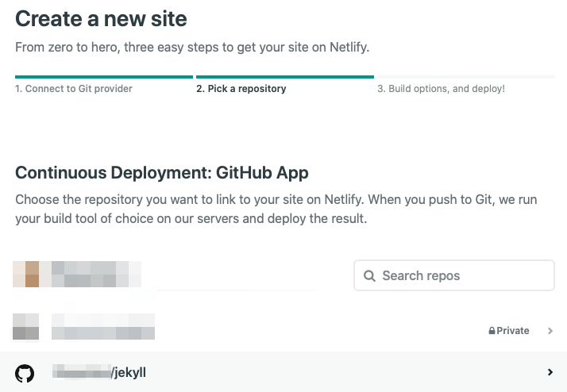This screenshot has height=392, width=567.
Task: Open the blurred account name selector
Action: coord(95,275)
